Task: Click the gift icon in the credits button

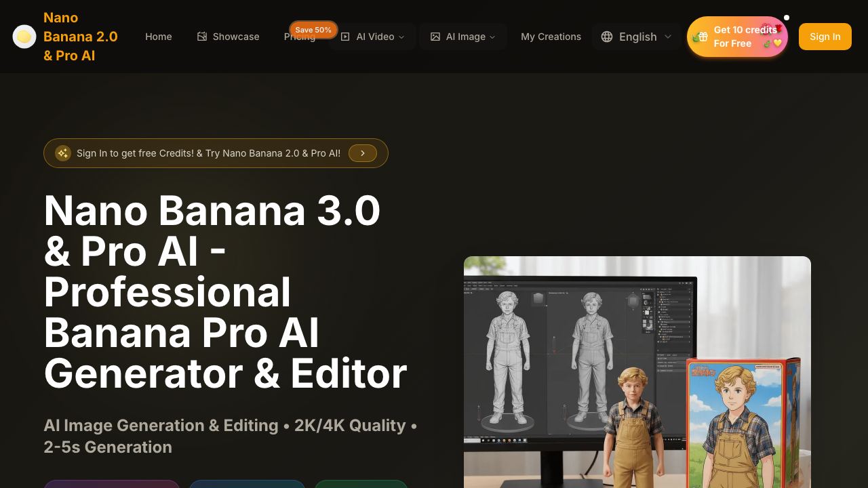Action: 702,37
